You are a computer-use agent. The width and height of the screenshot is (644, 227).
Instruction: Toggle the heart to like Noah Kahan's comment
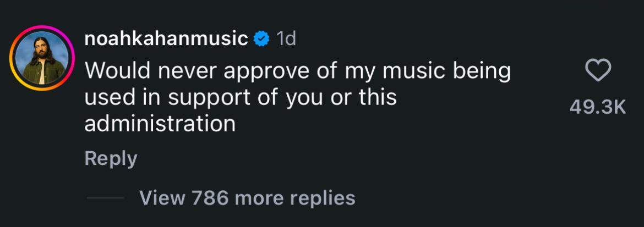(598, 70)
